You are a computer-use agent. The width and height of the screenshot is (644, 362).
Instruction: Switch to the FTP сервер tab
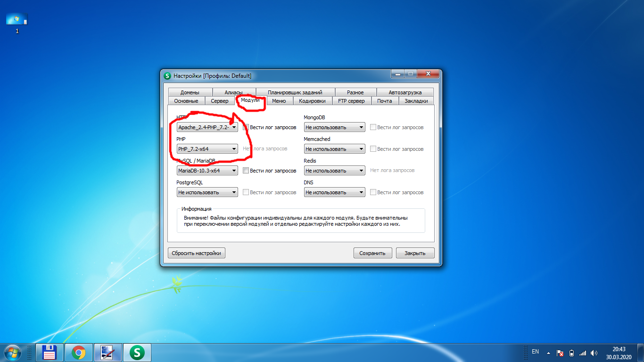tap(351, 101)
